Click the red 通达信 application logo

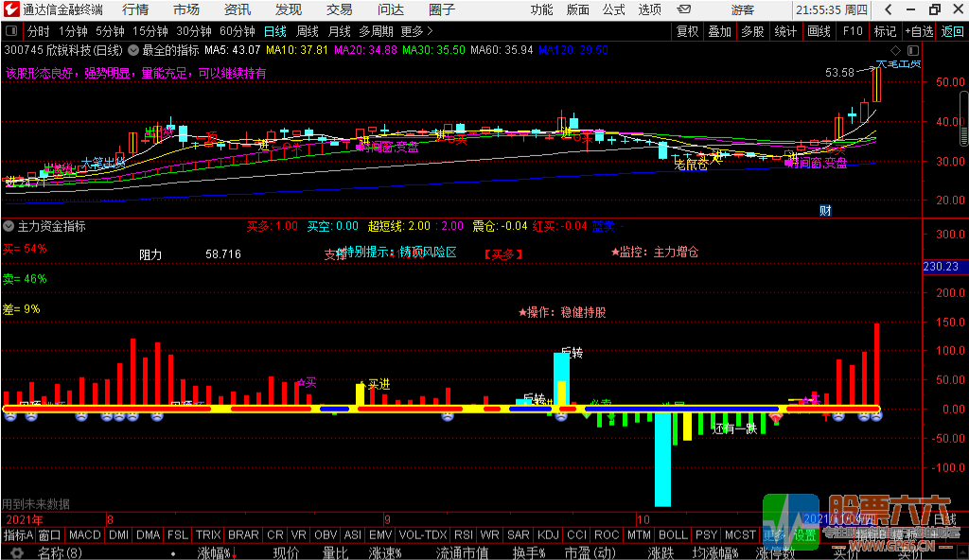tap(10, 9)
